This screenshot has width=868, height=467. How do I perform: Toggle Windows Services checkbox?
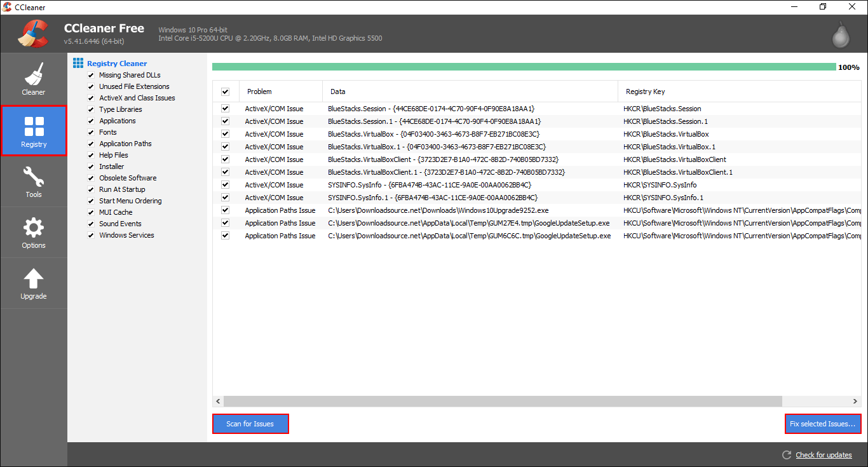point(91,235)
